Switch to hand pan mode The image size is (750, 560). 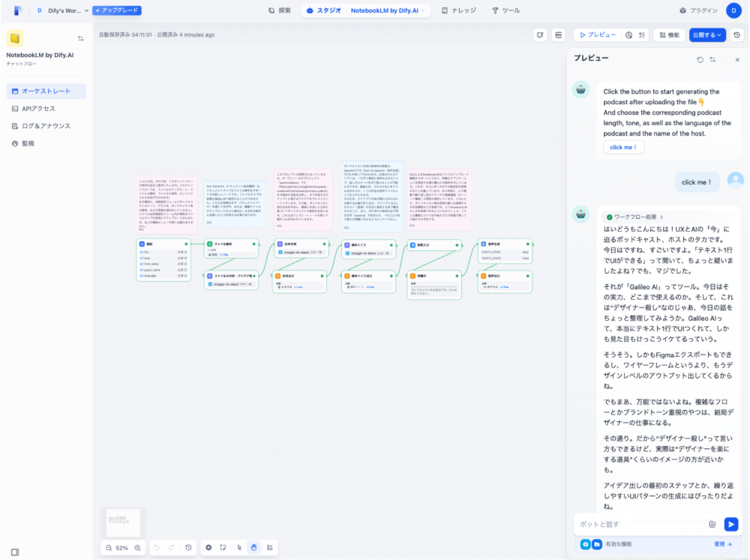253,548
